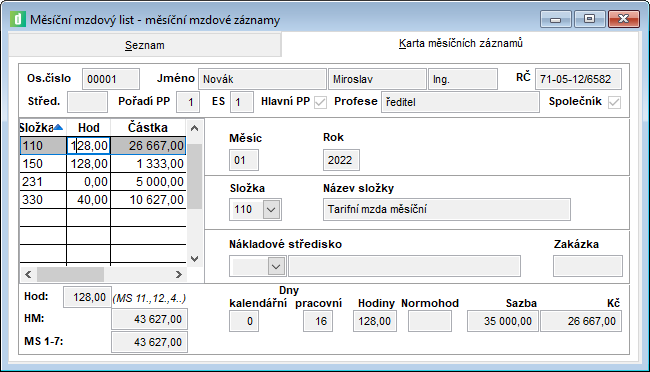The width and height of the screenshot is (650, 372).
Task: Switch to the Seznam tab
Action: tap(145, 45)
